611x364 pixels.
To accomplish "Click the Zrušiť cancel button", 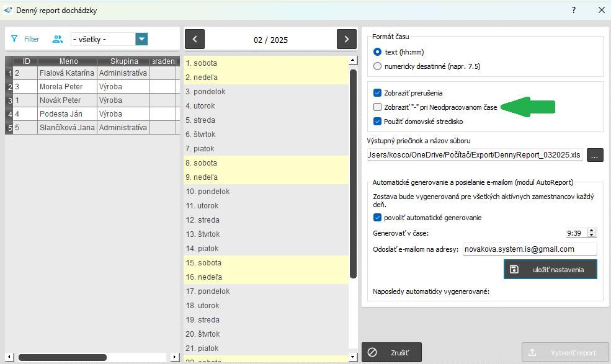I will (391, 352).
